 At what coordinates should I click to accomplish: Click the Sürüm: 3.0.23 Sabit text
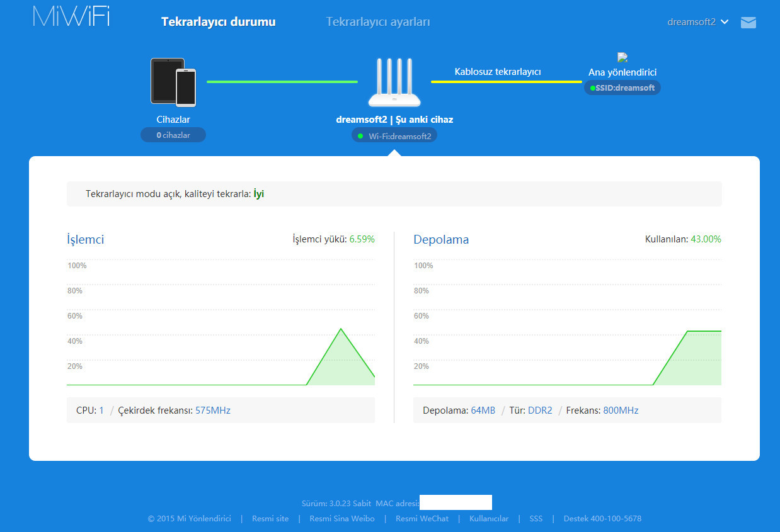(x=336, y=503)
